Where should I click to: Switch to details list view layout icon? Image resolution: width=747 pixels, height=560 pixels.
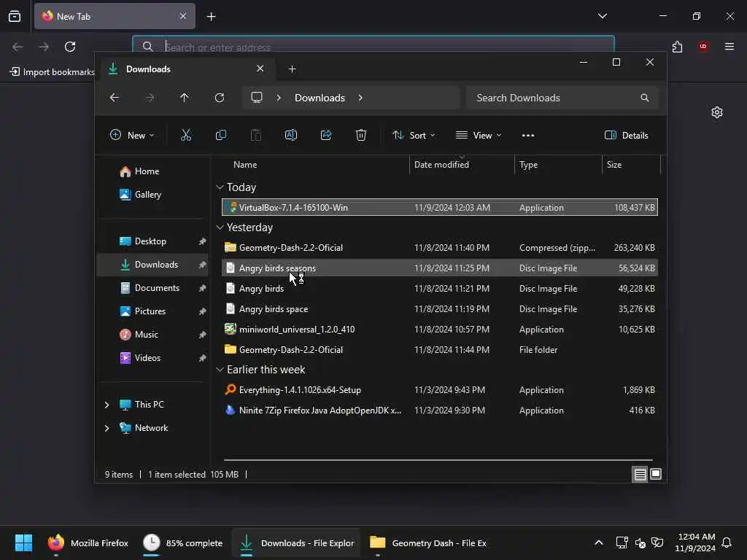(640, 474)
